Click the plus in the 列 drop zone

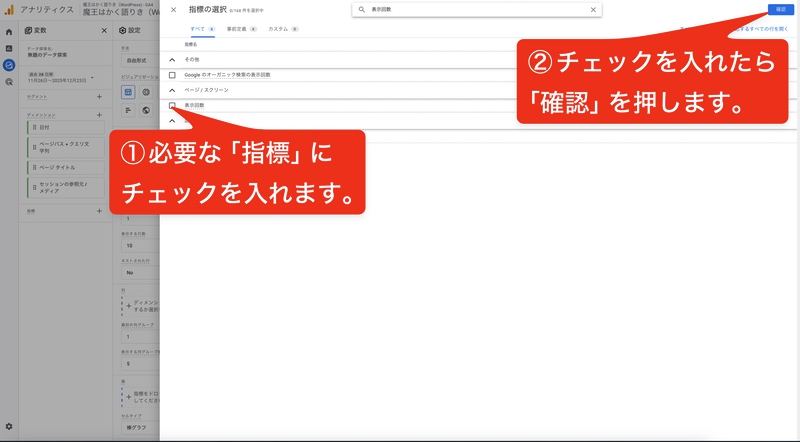pyautogui.click(x=129, y=306)
